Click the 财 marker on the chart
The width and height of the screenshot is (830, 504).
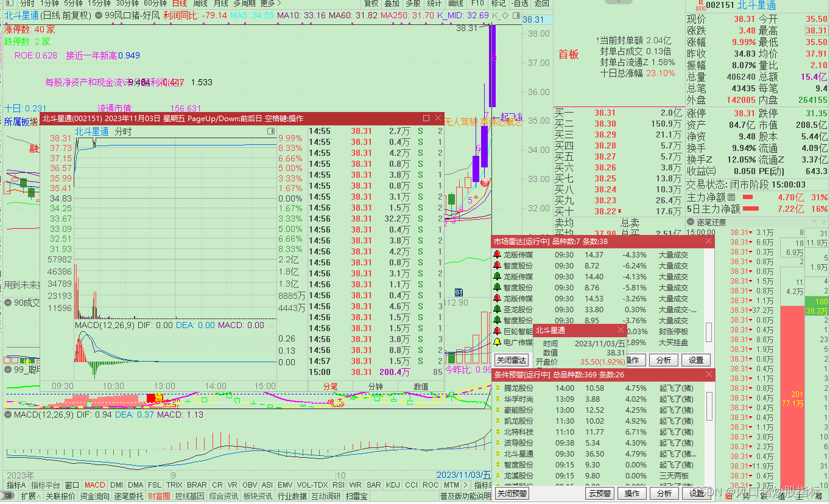coord(459,293)
